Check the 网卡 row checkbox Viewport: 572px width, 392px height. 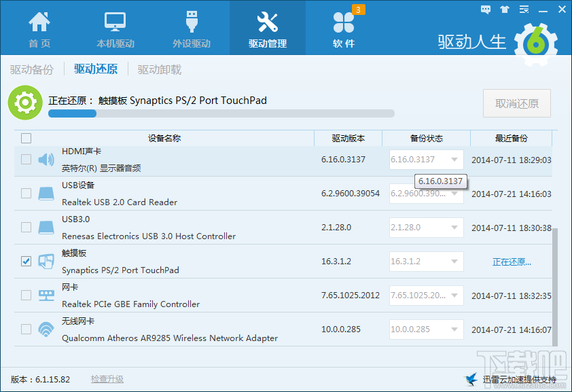pyautogui.click(x=26, y=295)
